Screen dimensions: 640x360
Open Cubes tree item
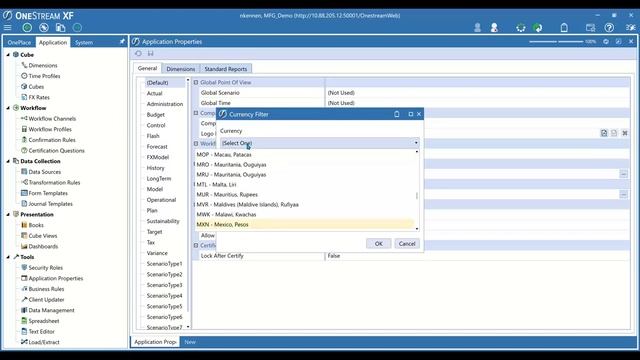[x=36, y=87]
